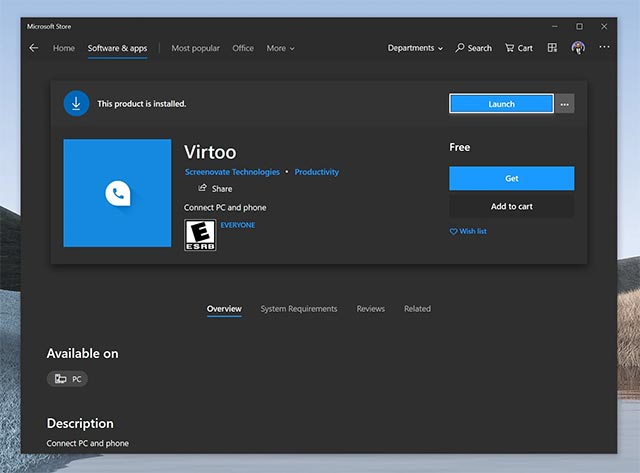Add Virtoo to cart
This screenshot has width=640, height=473.
pos(511,206)
